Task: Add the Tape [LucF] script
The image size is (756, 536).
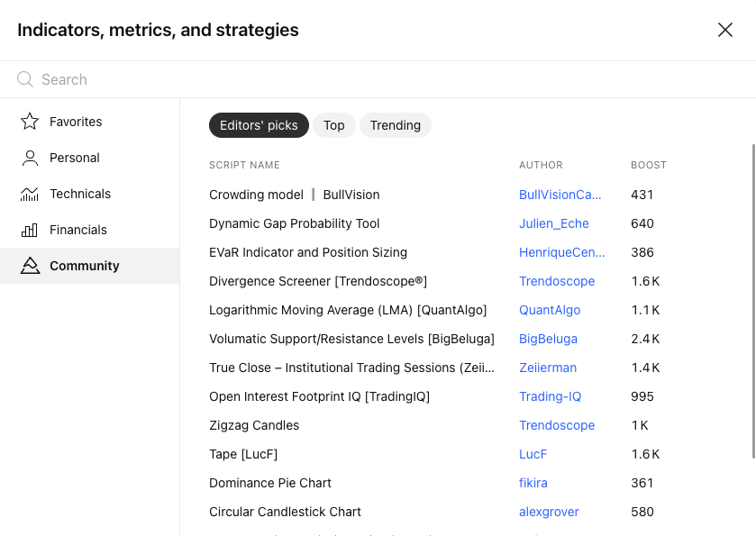Action: [243, 455]
